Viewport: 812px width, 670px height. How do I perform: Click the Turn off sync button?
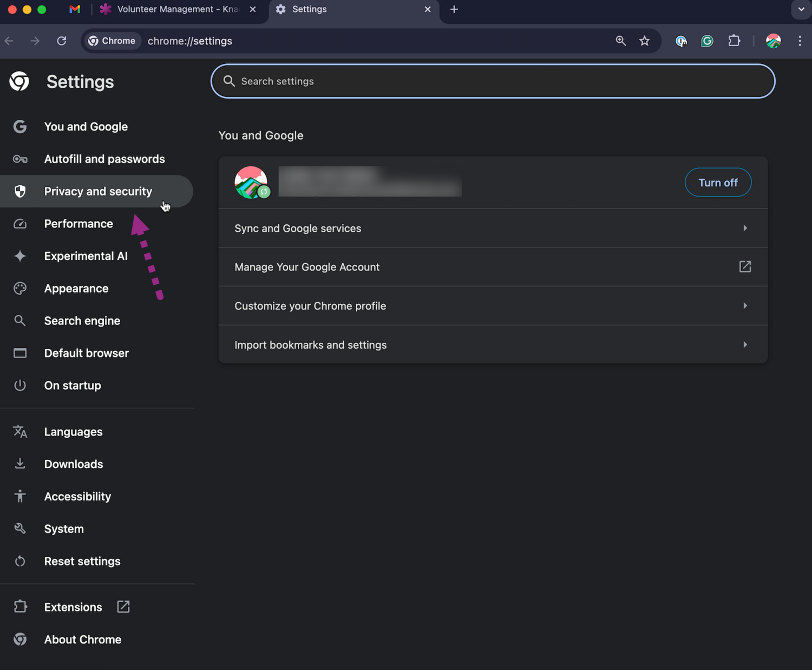coord(718,183)
